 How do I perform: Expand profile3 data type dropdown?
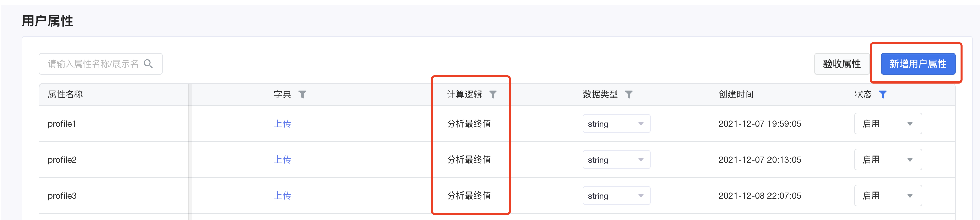coord(616,196)
